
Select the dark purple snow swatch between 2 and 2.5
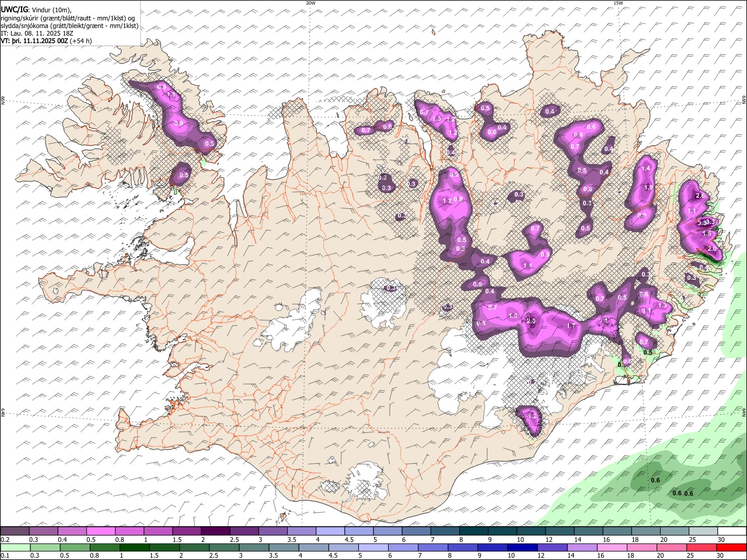215,531
